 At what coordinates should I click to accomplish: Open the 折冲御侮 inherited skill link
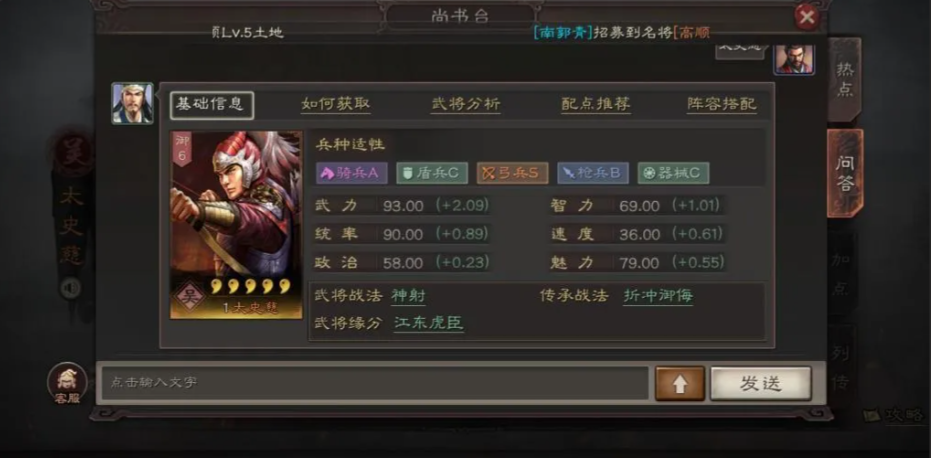[x=658, y=296]
